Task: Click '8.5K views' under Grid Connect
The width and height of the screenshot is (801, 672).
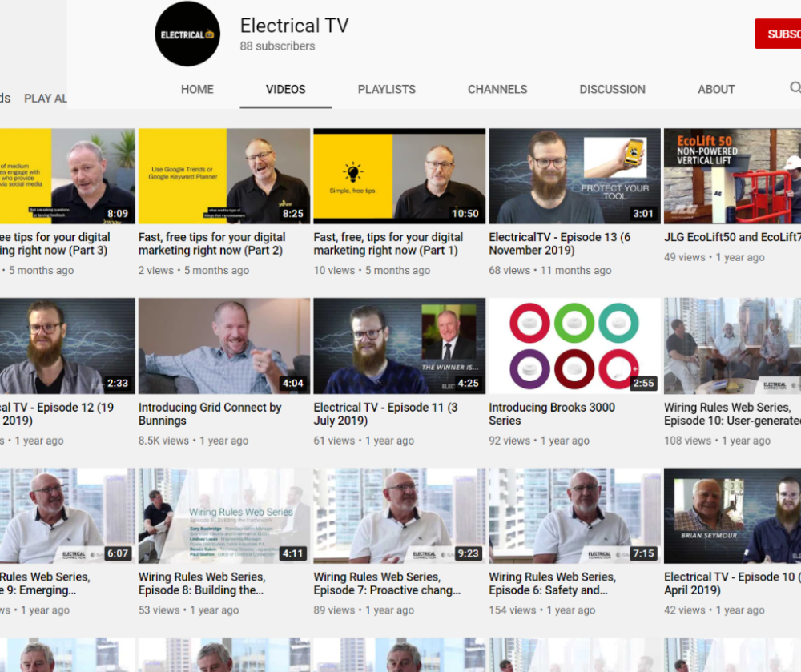Action: click(x=163, y=441)
